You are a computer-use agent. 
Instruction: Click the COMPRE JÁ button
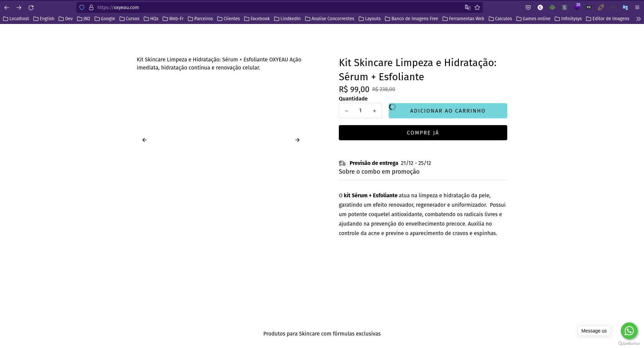point(423,133)
